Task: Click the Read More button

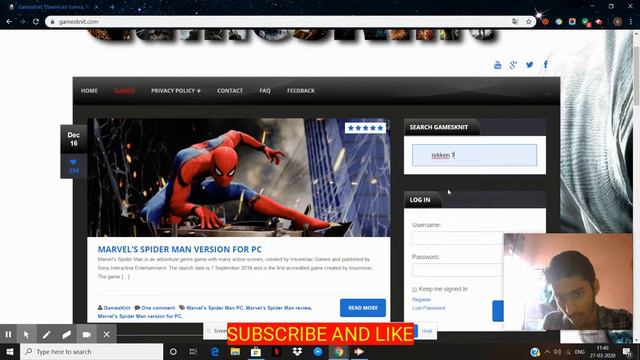Action: pos(363,308)
